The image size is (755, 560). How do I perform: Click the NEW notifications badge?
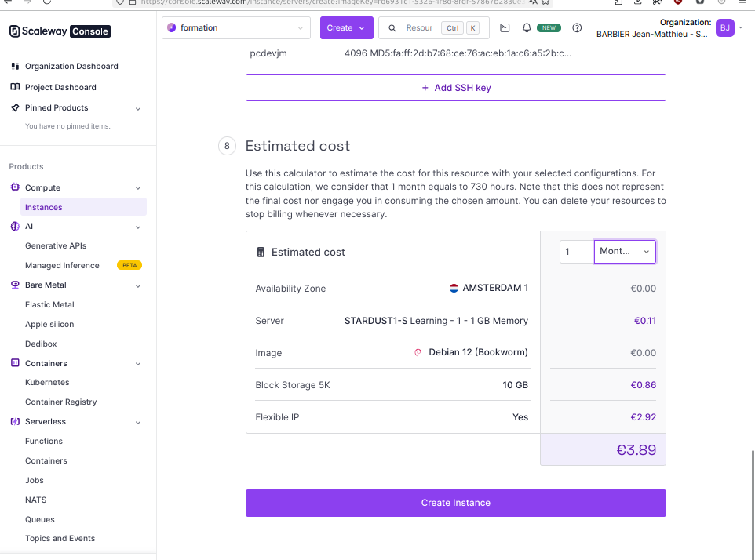pyautogui.click(x=549, y=28)
